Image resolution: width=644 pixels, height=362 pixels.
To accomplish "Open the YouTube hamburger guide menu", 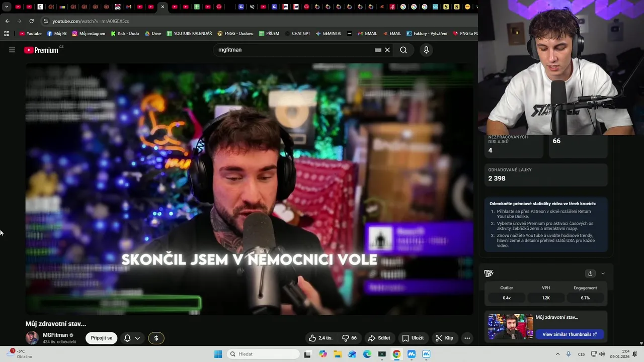I will pos(12,50).
